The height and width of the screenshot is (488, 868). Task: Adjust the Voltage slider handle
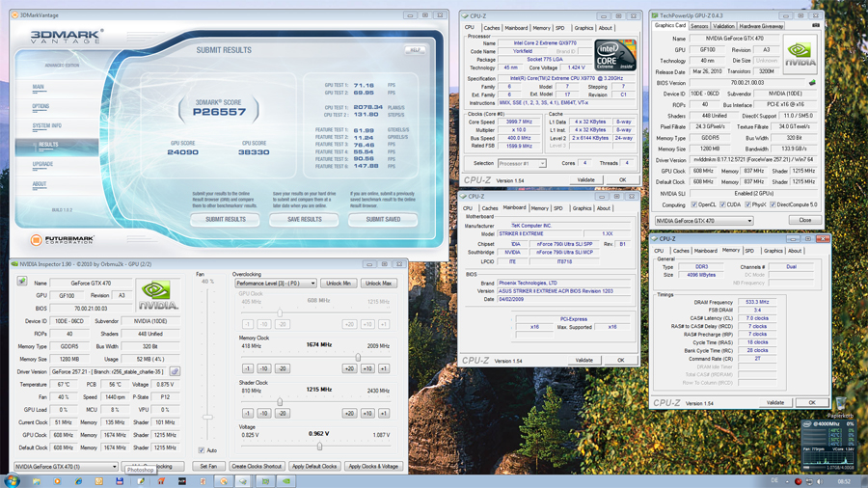click(x=319, y=446)
